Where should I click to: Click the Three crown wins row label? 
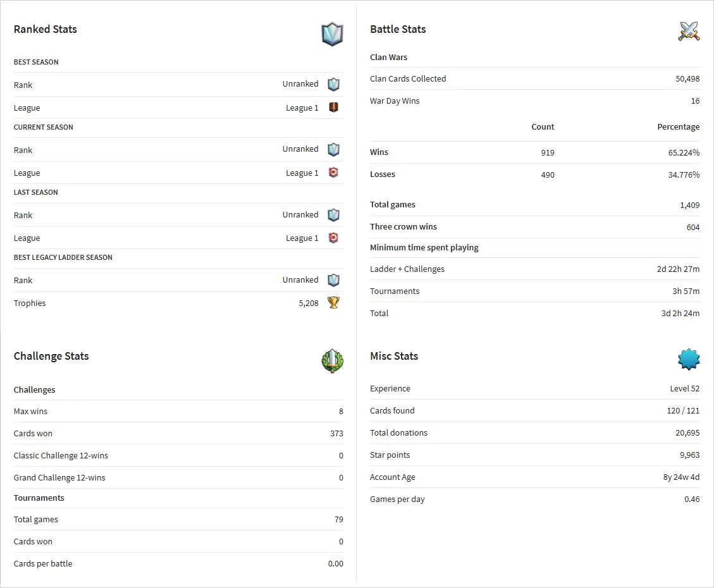pyautogui.click(x=403, y=227)
